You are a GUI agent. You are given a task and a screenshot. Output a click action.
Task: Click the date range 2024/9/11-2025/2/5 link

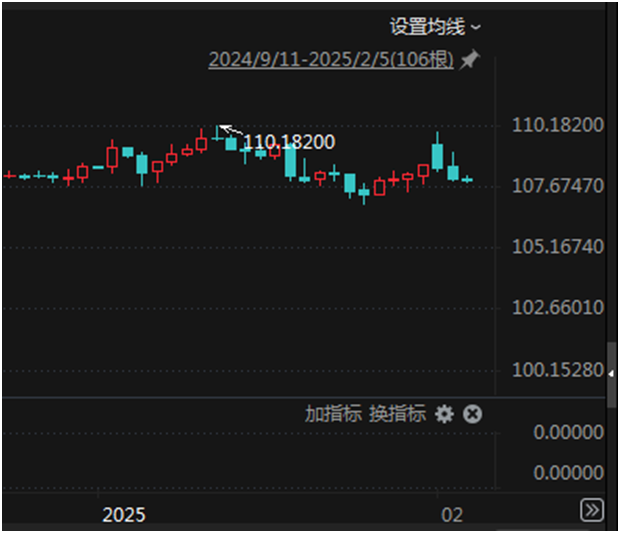click(x=331, y=60)
